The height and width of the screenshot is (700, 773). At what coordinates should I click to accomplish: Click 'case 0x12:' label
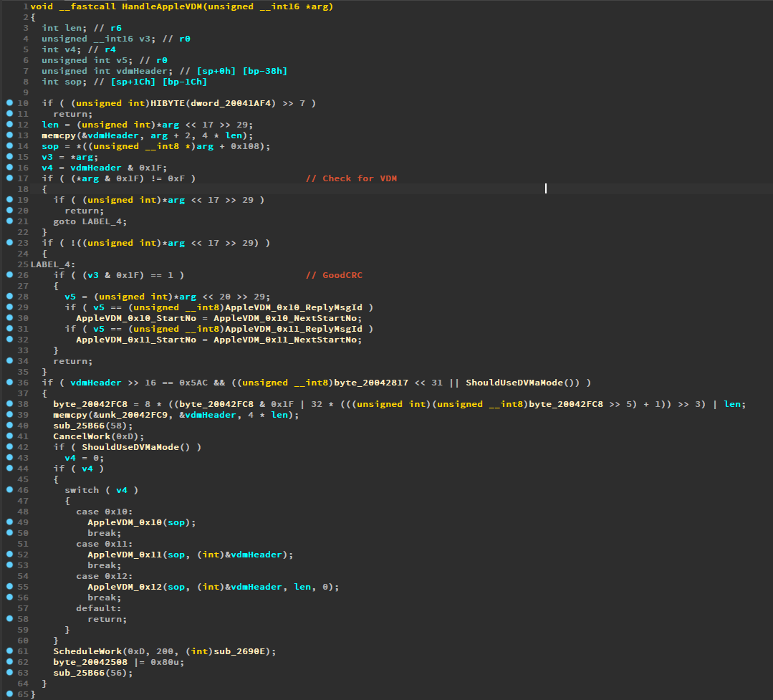tap(104, 576)
